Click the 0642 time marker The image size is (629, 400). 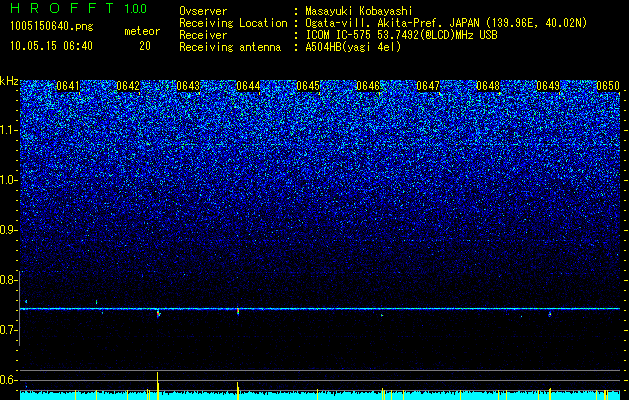128,86
